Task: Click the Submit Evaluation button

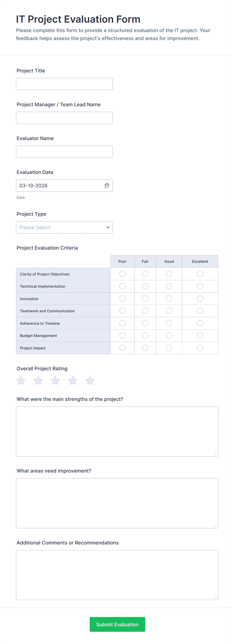Action: 117,624
